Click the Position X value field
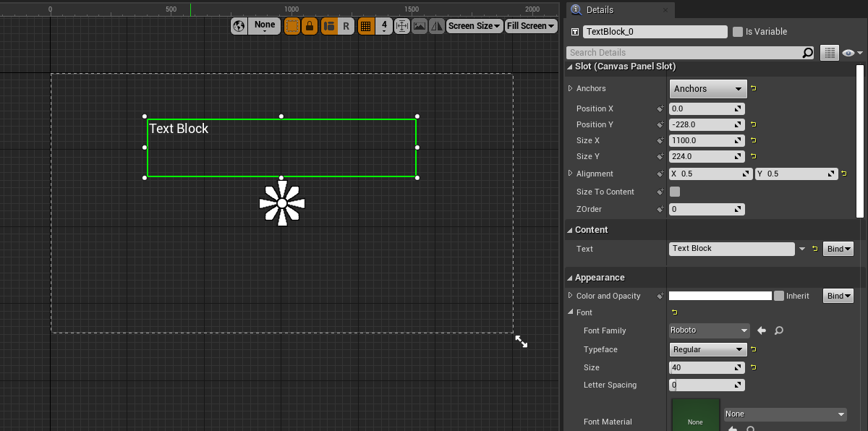The width and height of the screenshot is (868, 431). 707,108
